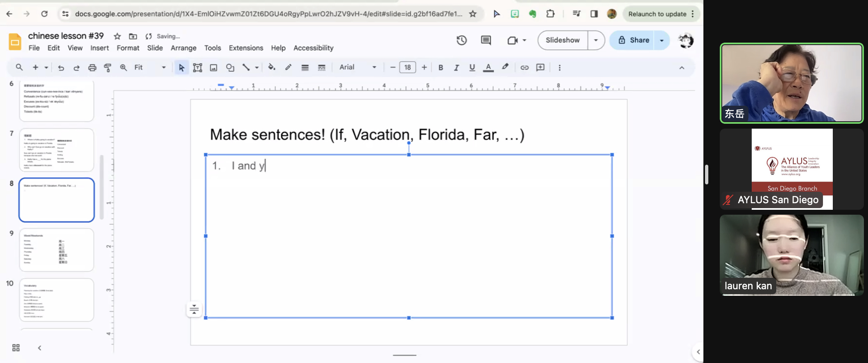Open the zoom tool
The height and width of the screenshot is (363, 868).
[x=123, y=67]
